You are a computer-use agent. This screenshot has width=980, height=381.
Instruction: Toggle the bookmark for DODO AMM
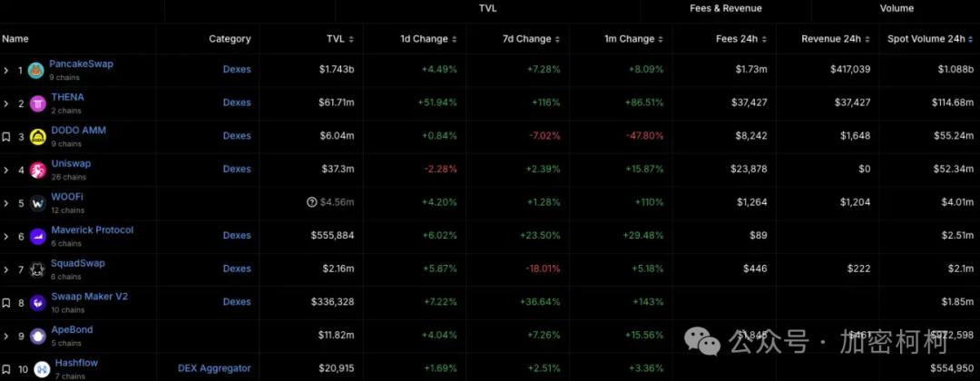(6, 136)
